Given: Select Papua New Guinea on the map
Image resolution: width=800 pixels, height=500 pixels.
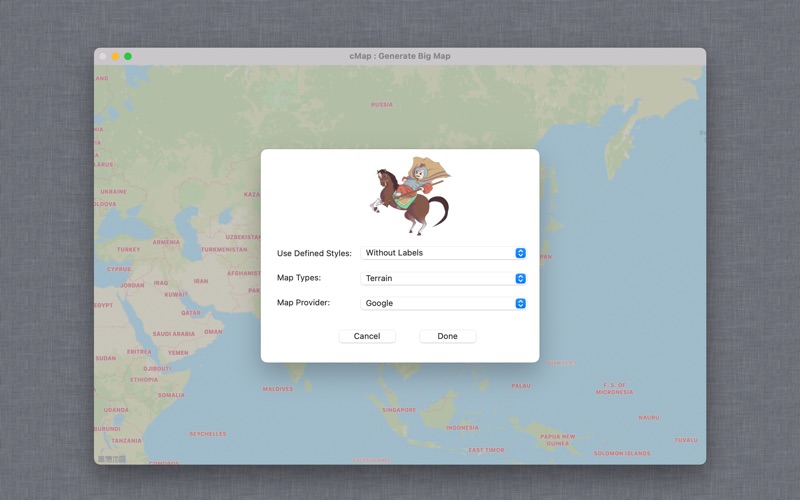Looking at the screenshot, I should pyautogui.click(x=557, y=438).
